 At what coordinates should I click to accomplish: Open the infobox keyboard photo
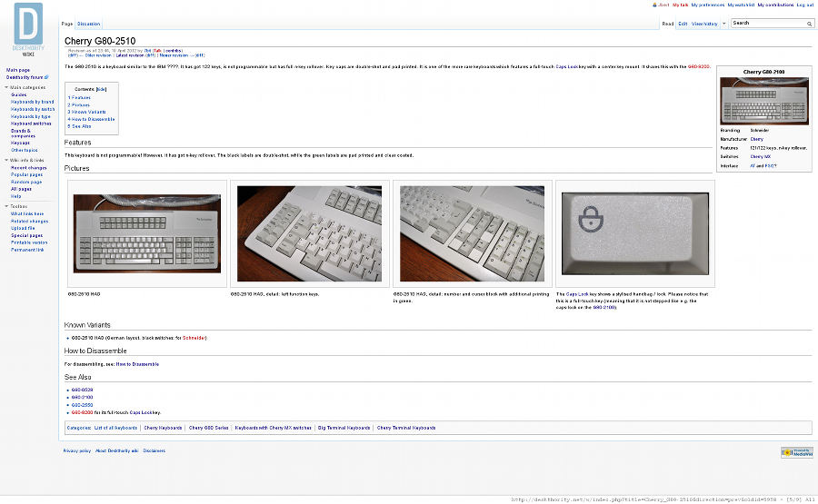click(x=763, y=101)
